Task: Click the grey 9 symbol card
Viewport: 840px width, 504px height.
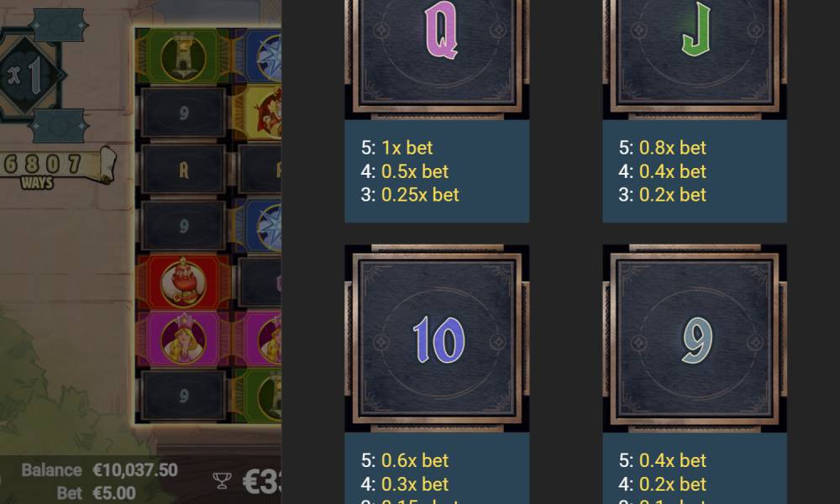Action: pos(695,339)
